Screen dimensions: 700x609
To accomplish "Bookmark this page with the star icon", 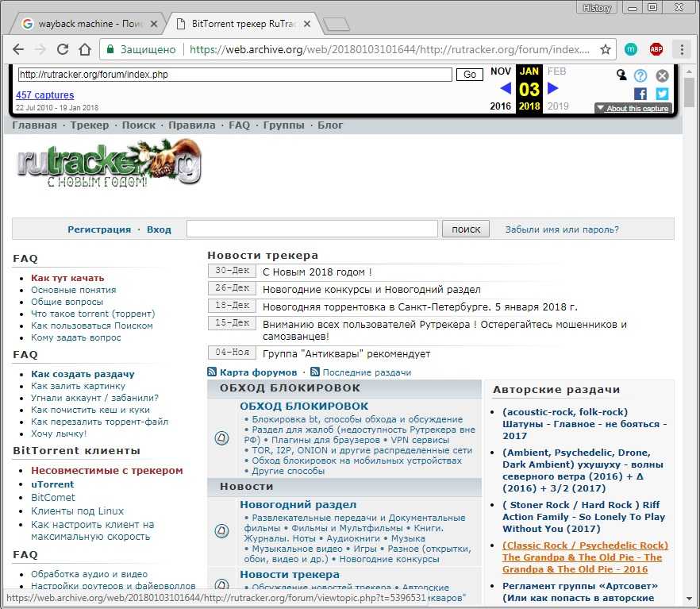I will 605,49.
